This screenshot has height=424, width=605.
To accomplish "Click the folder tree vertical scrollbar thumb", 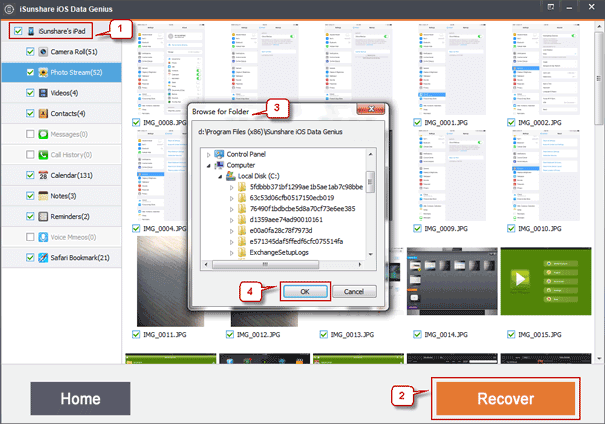I will (370, 182).
